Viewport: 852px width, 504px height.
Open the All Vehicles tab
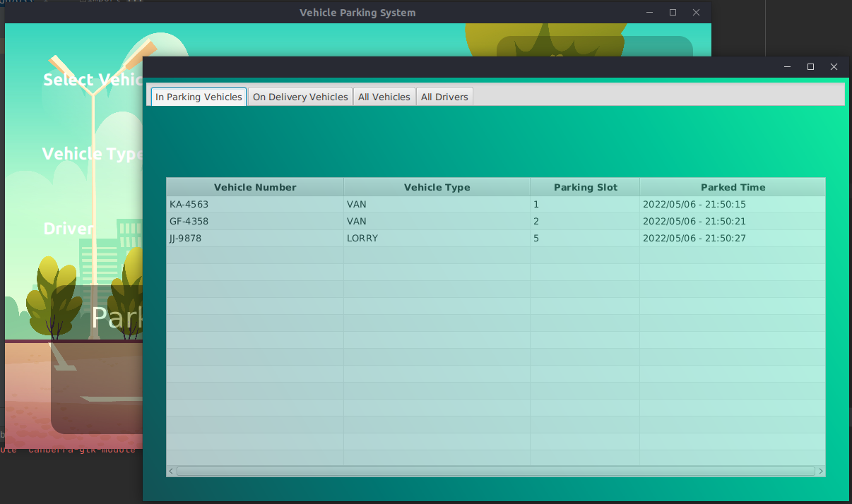pos(384,97)
